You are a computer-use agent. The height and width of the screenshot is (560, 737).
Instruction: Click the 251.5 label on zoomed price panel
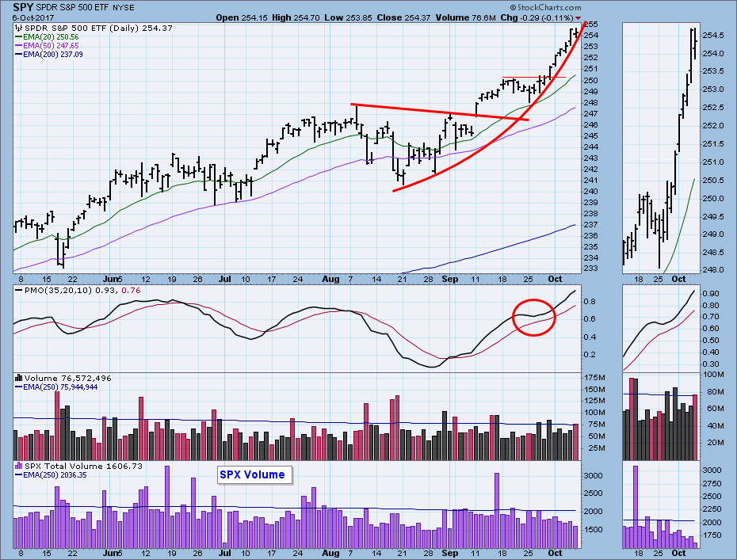pos(713,143)
